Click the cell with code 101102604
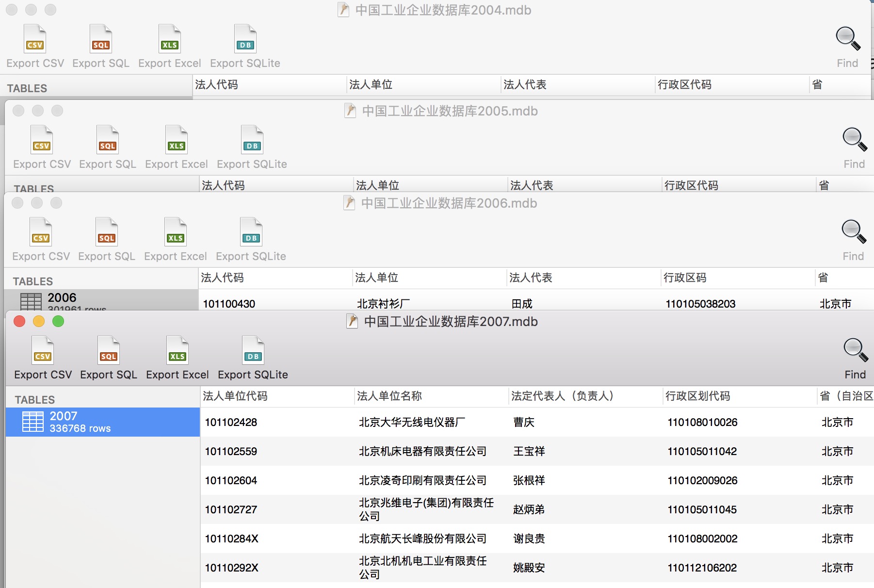This screenshot has height=588, width=874. point(231,481)
